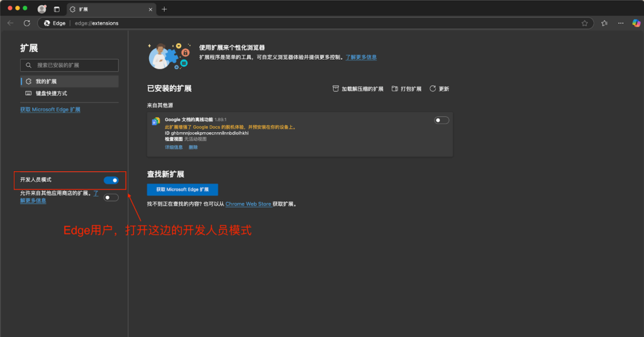Click the 搜索已安装的扩展 search field
This screenshot has height=337, width=644.
[x=69, y=65]
